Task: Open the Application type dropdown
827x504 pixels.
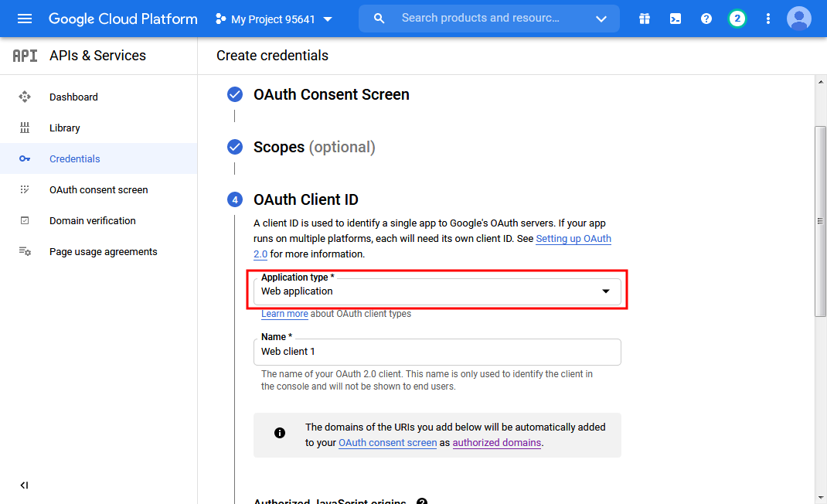Action: click(437, 291)
